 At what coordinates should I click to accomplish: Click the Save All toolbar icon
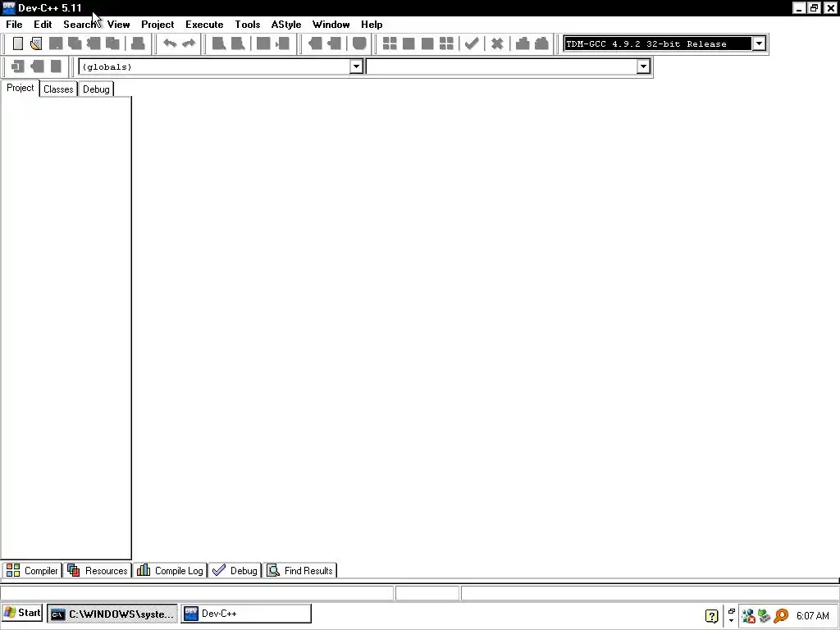coord(75,43)
